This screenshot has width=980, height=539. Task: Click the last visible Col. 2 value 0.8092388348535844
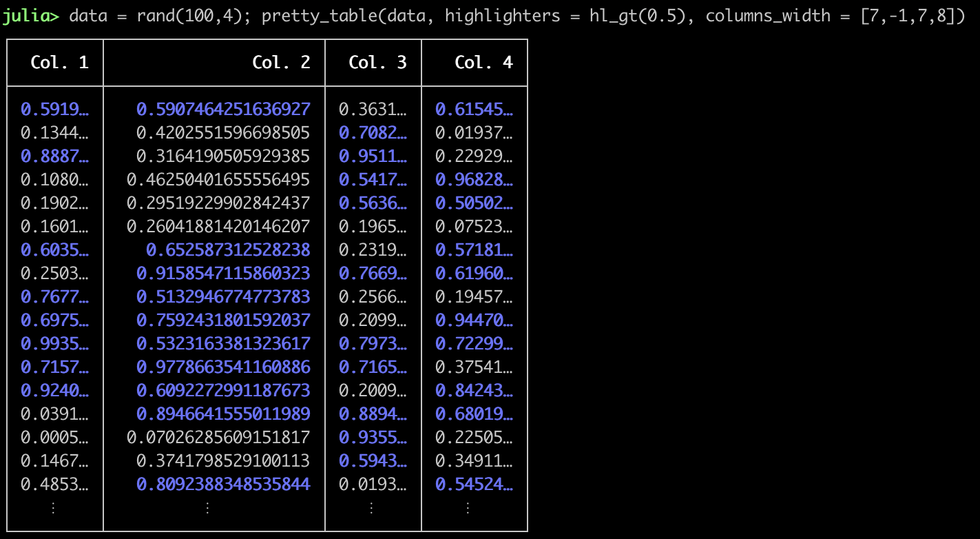[223, 485]
